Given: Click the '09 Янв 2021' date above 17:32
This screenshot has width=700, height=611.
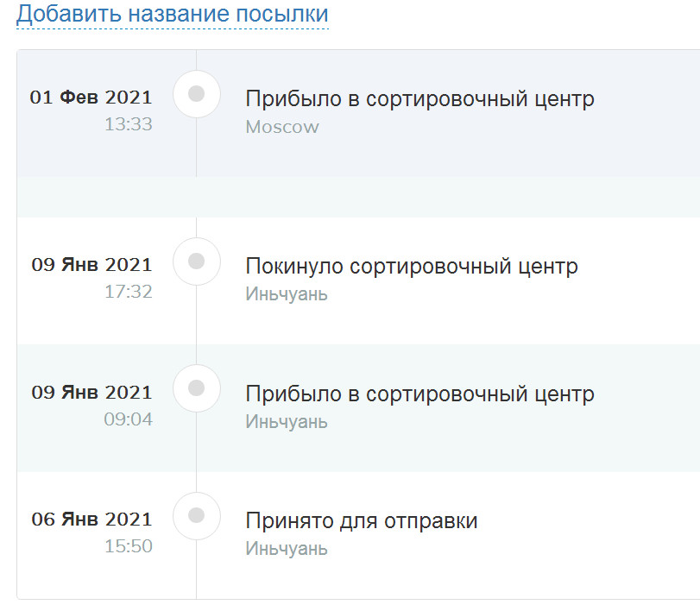Looking at the screenshot, I should coord(91,265).
